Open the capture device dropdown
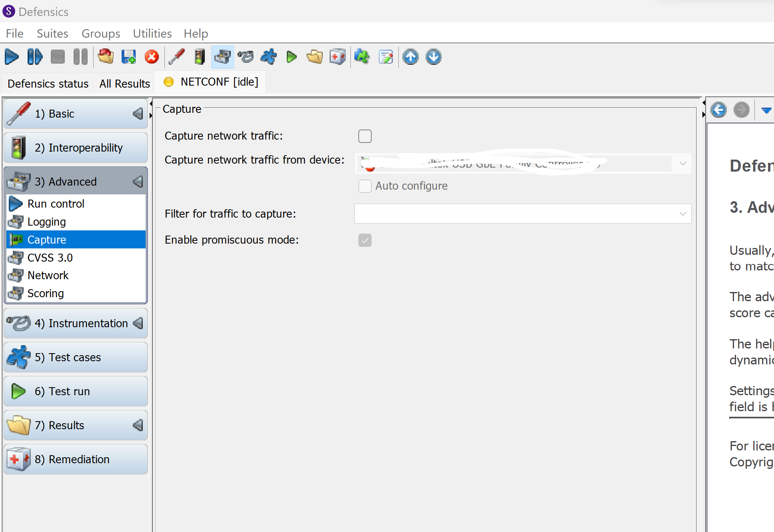Viewport: 774px width, 532px height. (x=682, y=163)
